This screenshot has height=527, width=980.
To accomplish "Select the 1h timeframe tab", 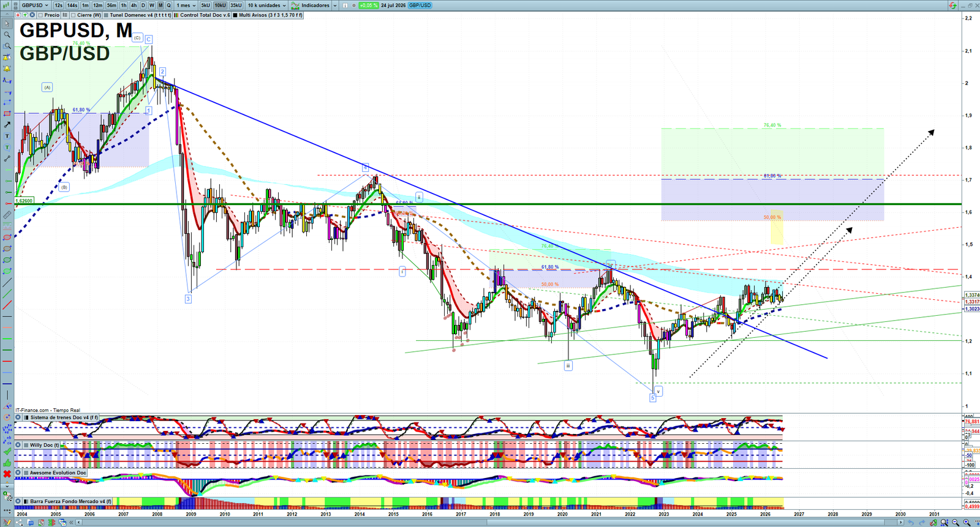I will click(x=124, y=5).
